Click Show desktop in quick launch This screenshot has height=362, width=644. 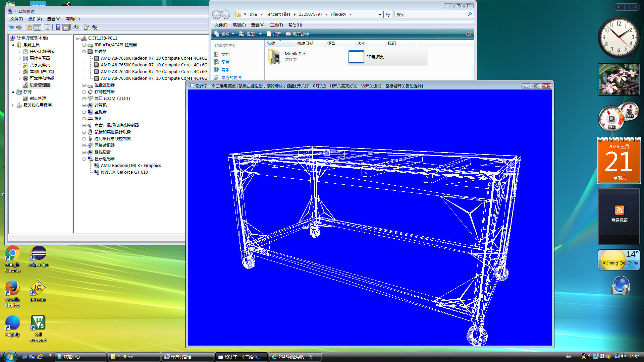(x=24, y=357)
